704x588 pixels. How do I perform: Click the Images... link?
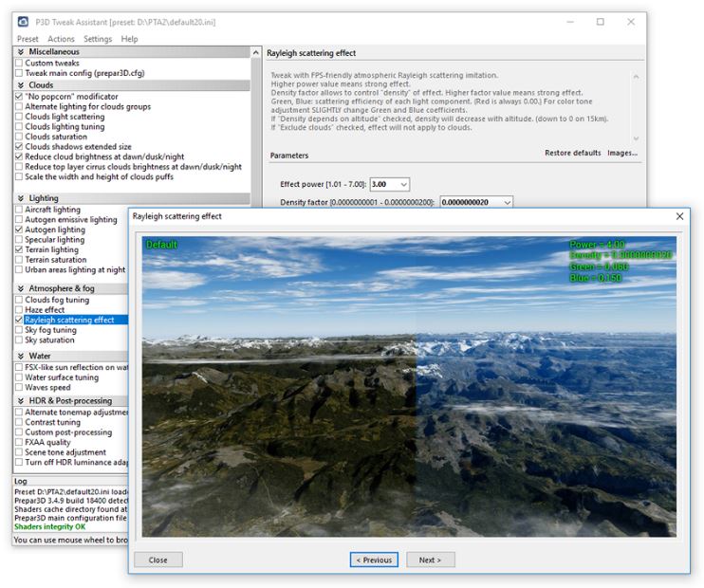point(622,153)
